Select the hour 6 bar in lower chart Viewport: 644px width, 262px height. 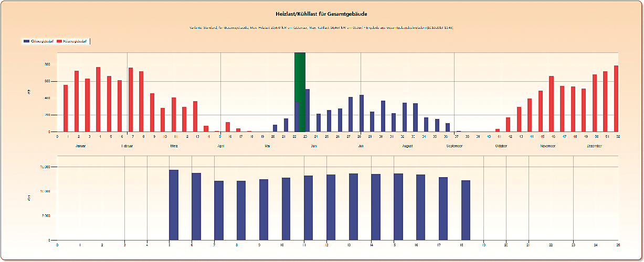pyautogui.click(x=196, y=206)
